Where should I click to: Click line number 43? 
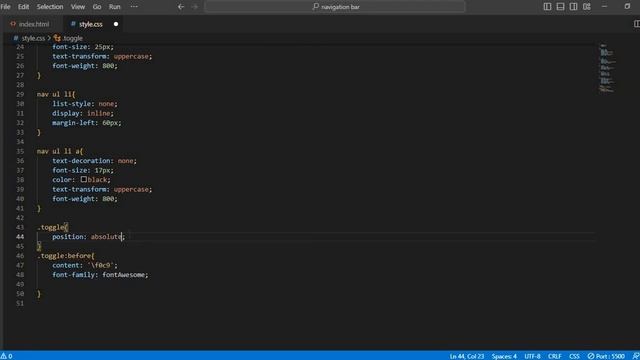[20, 227]
